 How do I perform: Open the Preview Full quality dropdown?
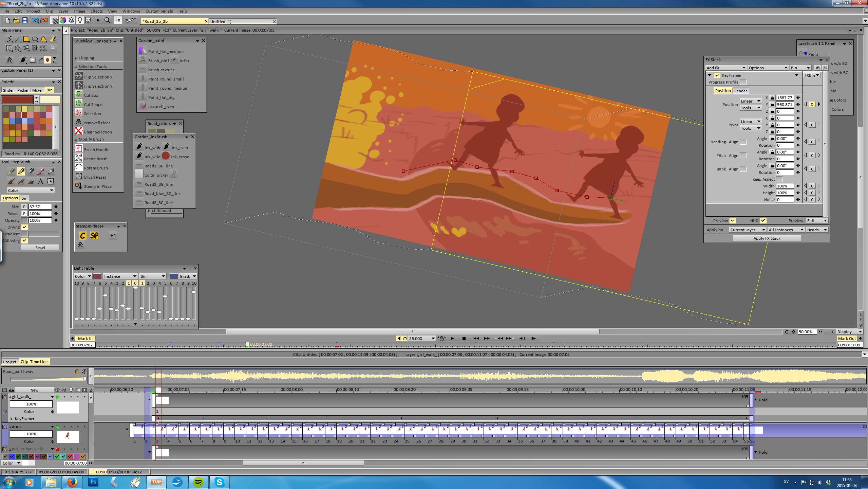(817, 221)
